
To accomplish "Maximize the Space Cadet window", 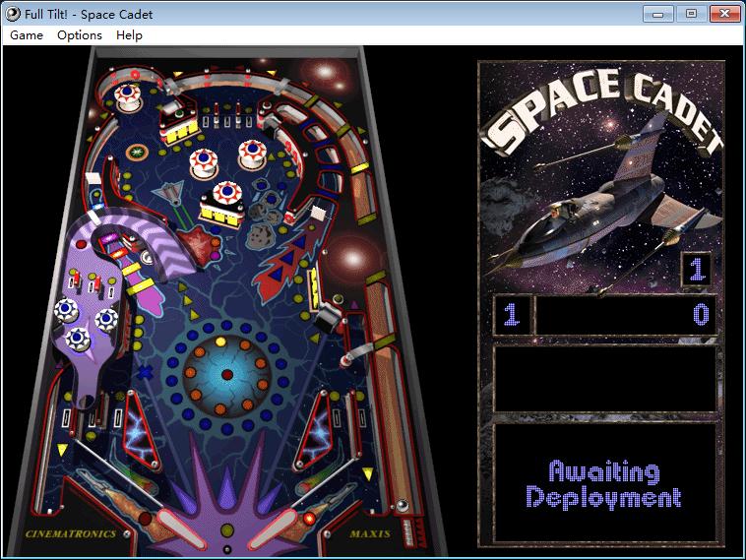I will point(691,14).
